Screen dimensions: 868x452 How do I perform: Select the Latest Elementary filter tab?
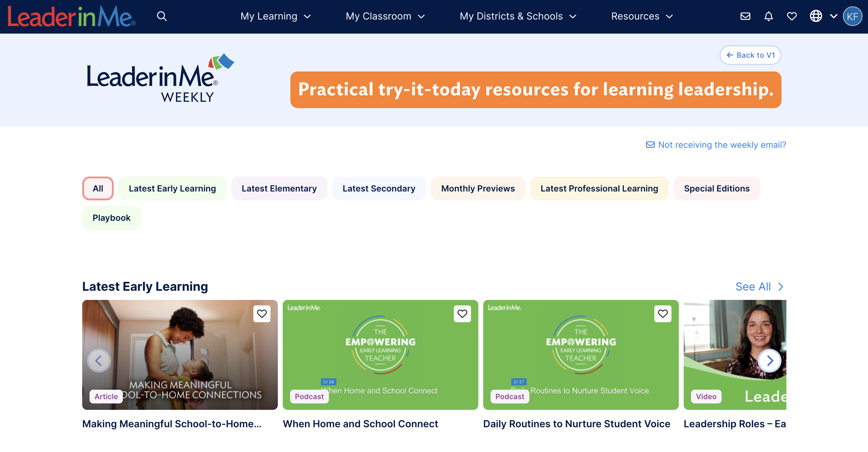[x=279, y=188]
